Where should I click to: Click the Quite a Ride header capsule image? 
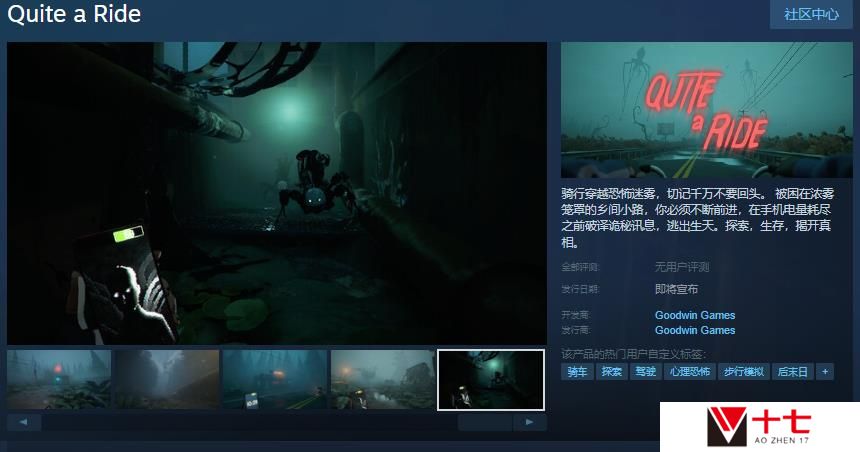point(706,110)
